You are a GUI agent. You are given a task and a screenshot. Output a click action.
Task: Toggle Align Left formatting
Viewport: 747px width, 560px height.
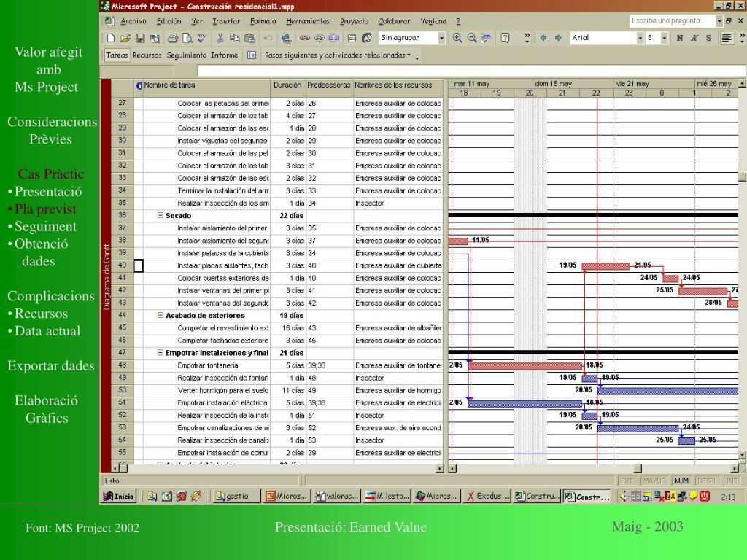point(727,38)
